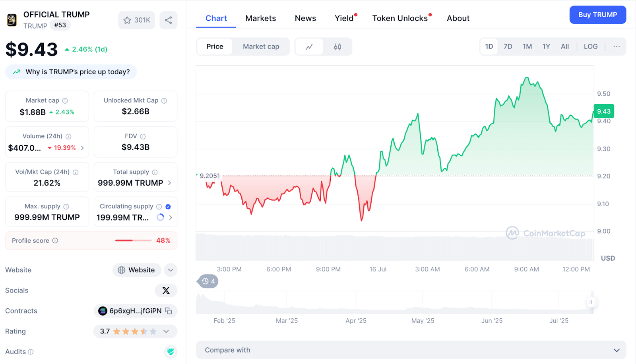Image resolution: width=636 pixels, height=364 pixels.
Task: Set chart range to 1D
Action: (489, 46)
